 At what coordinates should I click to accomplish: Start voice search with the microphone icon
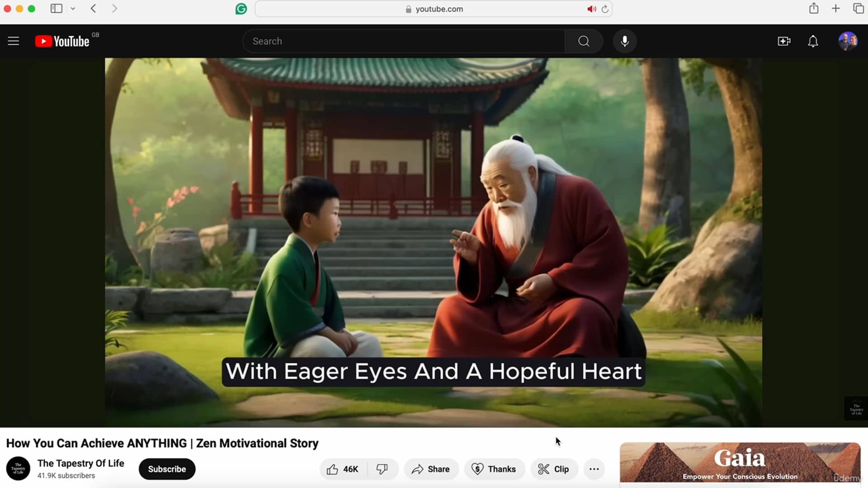point(625,41)
